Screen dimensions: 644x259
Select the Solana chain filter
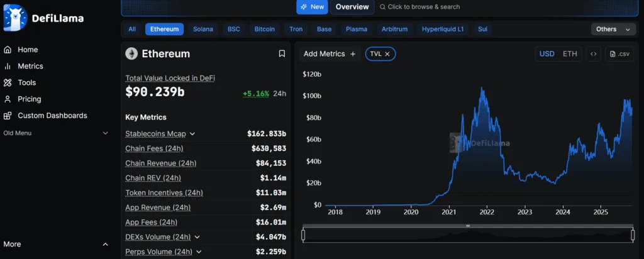coord(203,29)
